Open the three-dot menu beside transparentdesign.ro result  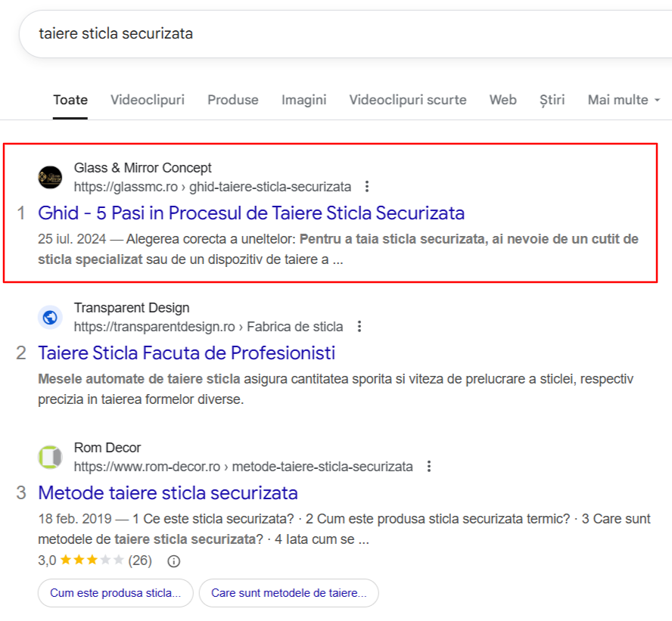coord(359,327)
